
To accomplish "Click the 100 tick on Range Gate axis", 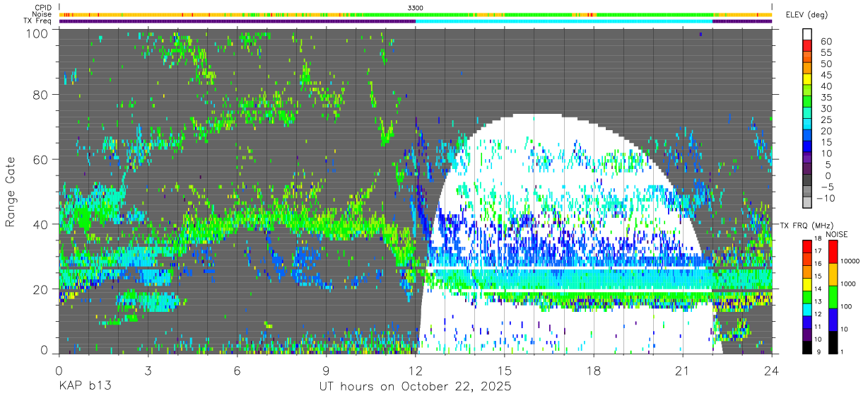I will 37,34.
